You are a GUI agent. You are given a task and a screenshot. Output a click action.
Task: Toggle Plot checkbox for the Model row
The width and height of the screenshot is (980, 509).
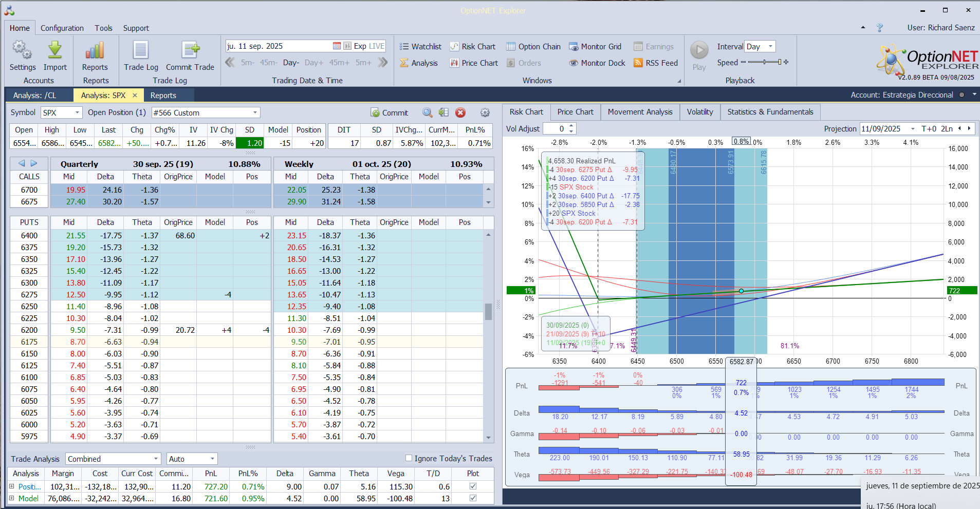pyautogui.click(x=473, y=498)
